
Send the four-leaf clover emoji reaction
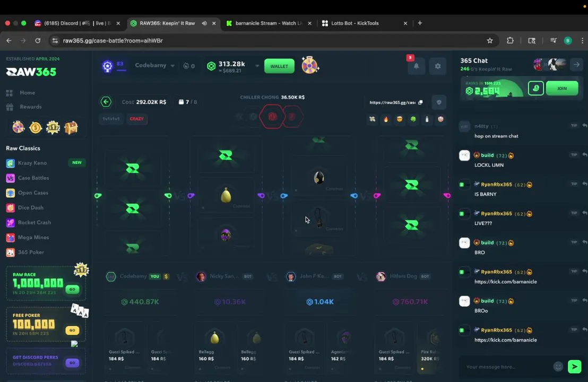coord(413,119)
